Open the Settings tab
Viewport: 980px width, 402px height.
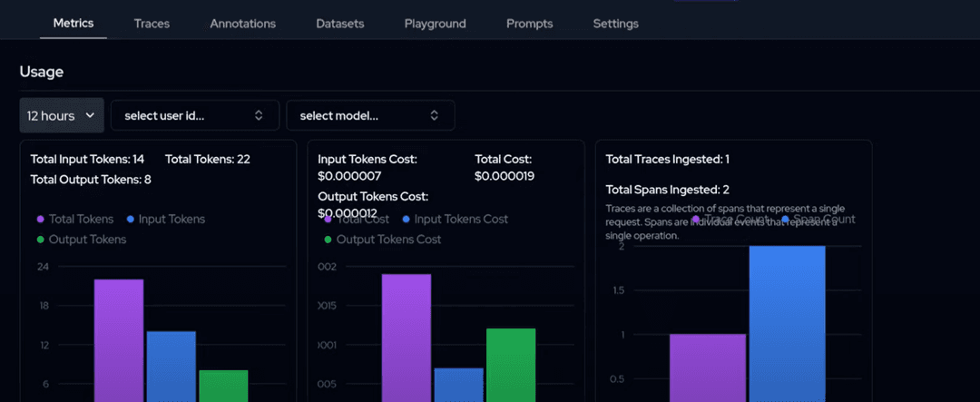pyautogui.click(x=615, y=24)
